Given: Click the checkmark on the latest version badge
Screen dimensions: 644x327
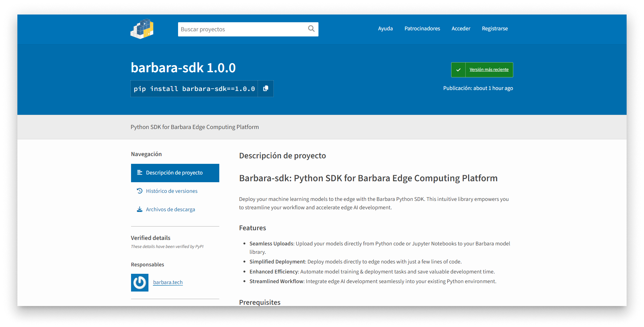Looking at the screenshot, I should 458,70.
